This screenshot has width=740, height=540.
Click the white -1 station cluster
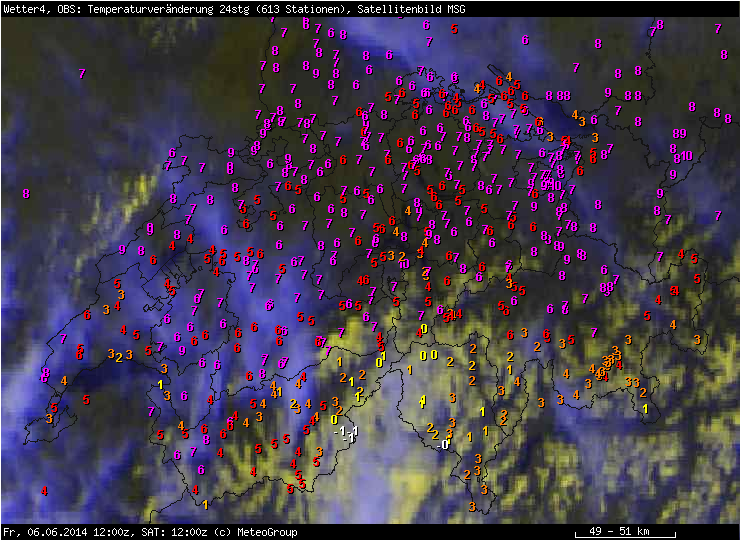pyautogui.click(x=347, y=432)
